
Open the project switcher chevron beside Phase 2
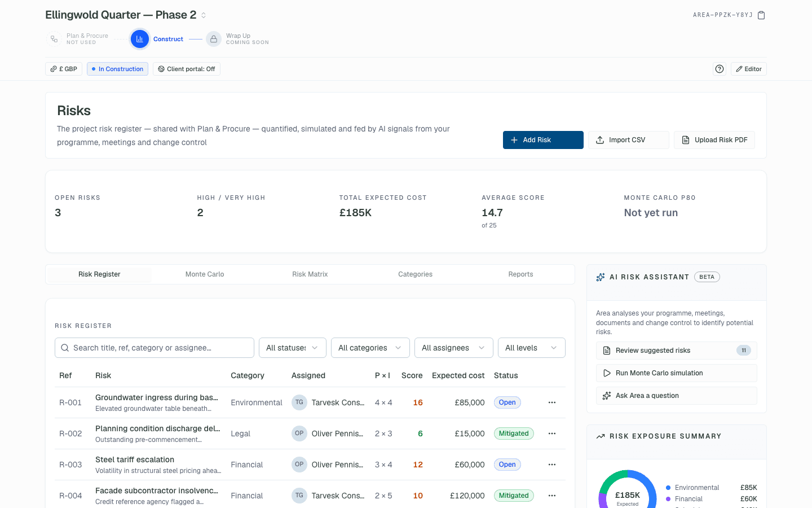click(x=204, y=15)
